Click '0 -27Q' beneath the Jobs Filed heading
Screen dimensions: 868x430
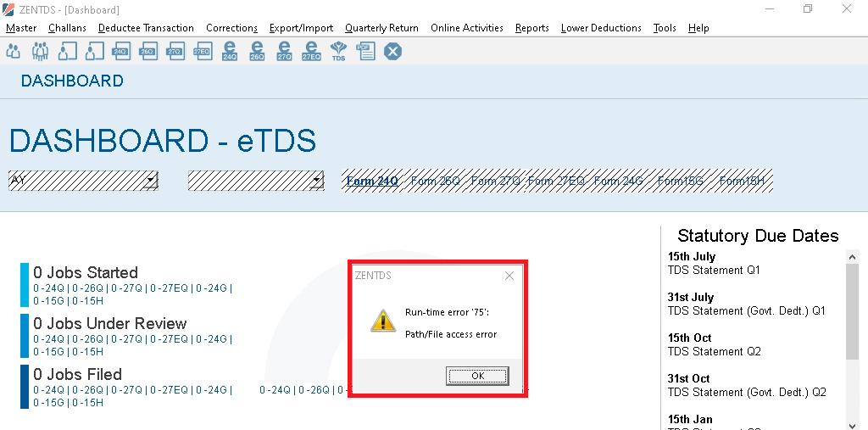(x=127, y=390)
